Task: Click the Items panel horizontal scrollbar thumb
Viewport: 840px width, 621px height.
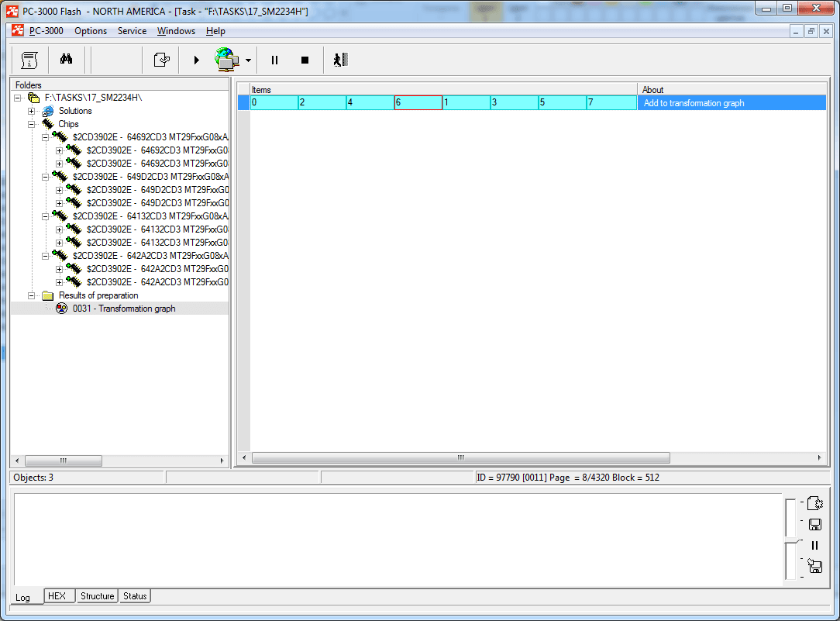Action: coord(461,457)
